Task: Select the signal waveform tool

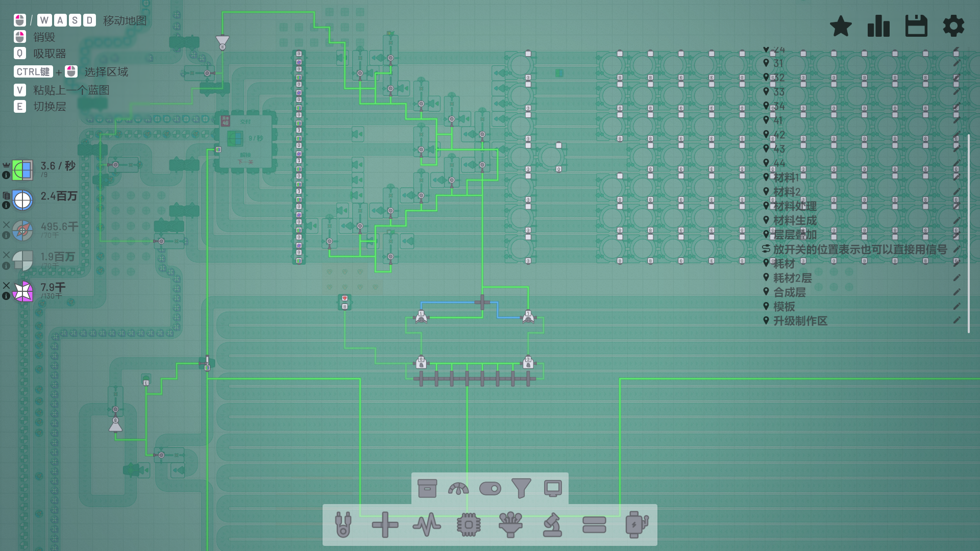Action: tap(427, 524)
